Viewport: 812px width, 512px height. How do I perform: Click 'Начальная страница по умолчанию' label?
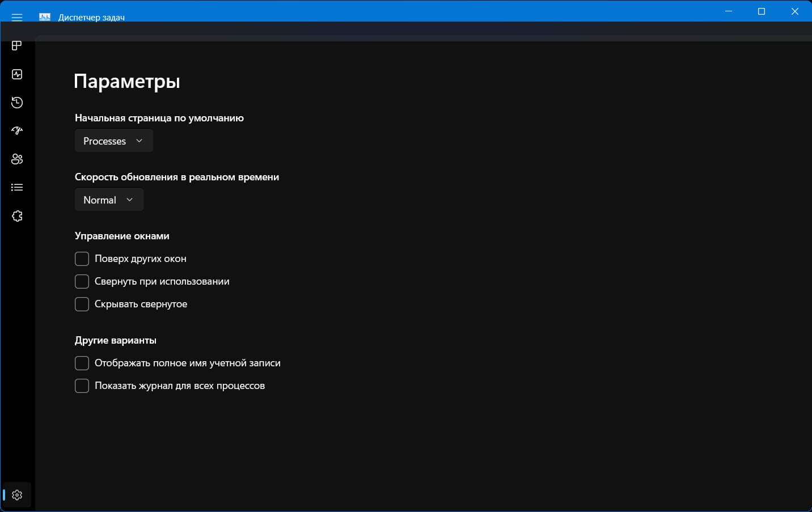159,118
